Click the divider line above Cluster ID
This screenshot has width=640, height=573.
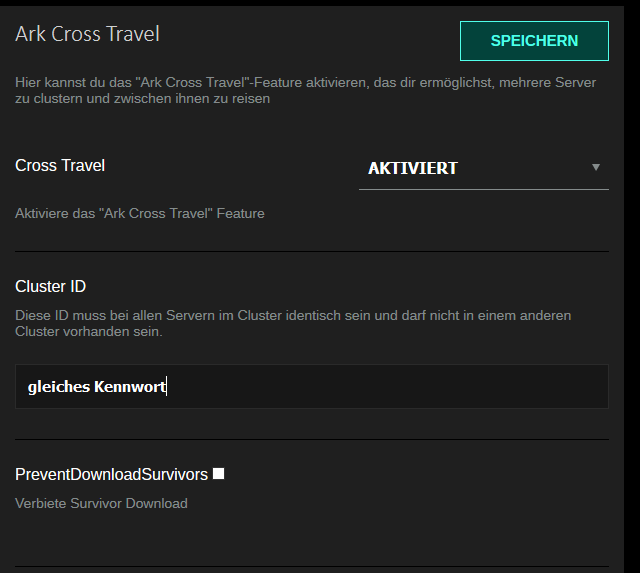pyautogui.click(x=312, y=251)
